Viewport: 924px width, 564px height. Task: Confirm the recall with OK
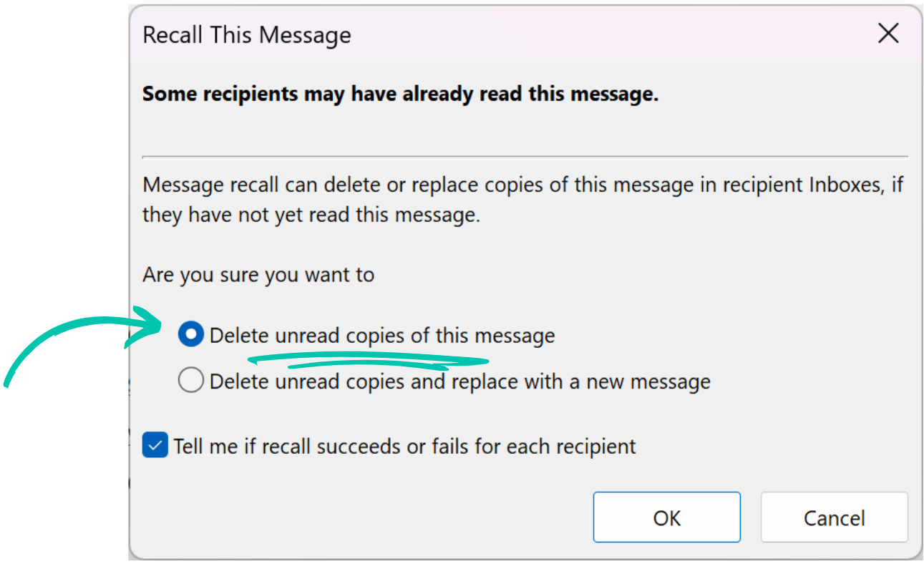point(666,517)
